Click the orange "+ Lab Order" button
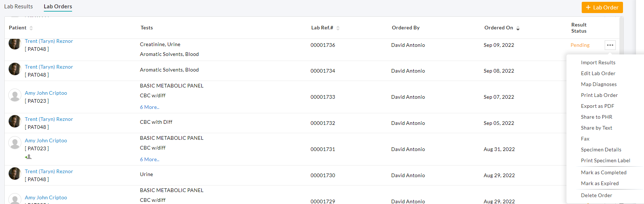644x204 pixels. tap(602, 8)
